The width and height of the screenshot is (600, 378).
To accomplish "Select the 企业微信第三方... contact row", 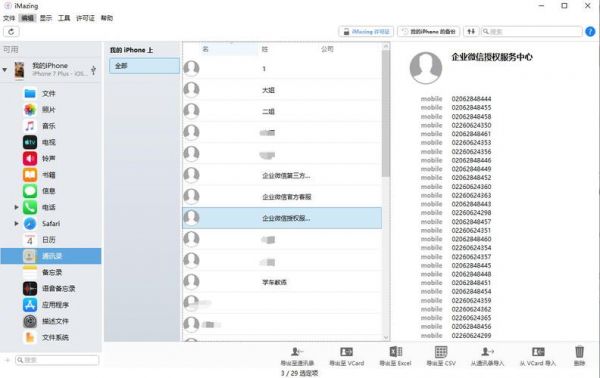I will point(282,176).
